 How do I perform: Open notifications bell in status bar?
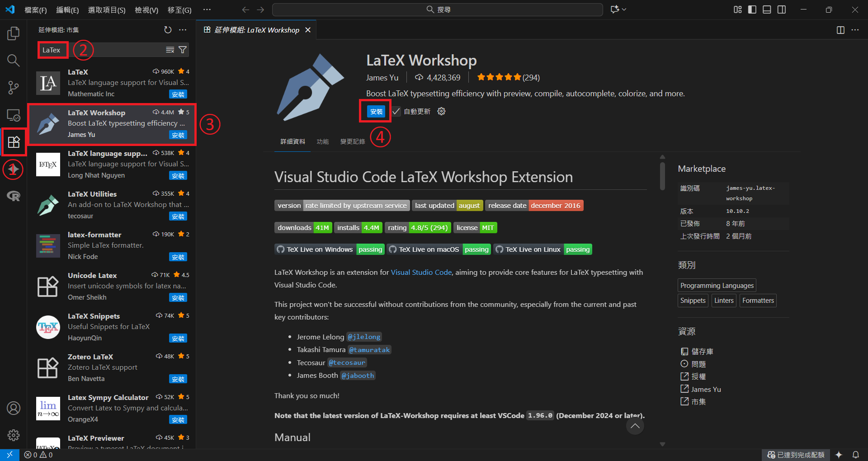point(856,455)
